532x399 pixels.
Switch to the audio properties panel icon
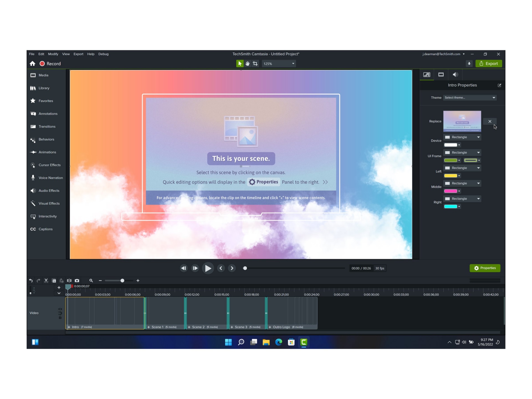click(x=455, y=75)
